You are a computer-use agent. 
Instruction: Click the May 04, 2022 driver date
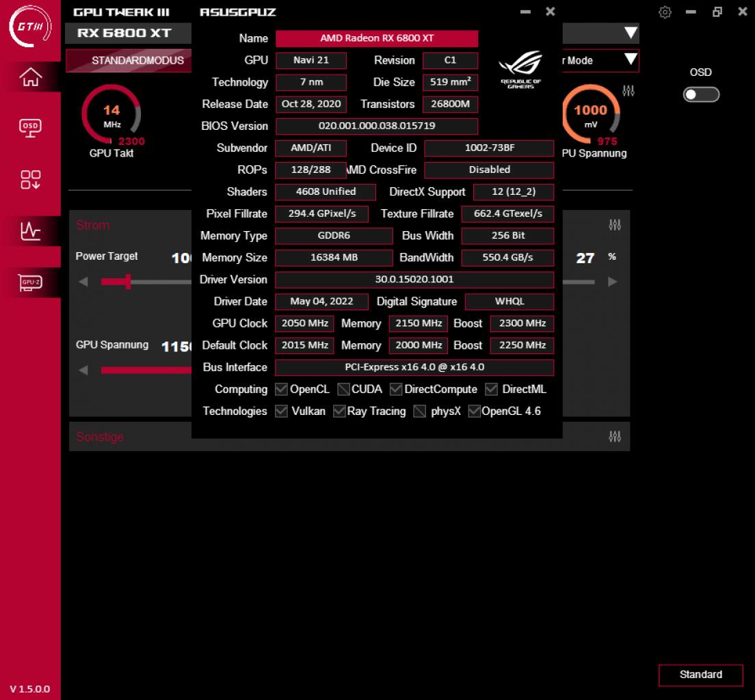pos(321,302)
